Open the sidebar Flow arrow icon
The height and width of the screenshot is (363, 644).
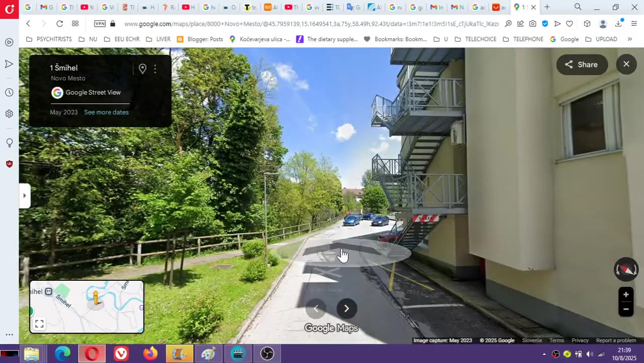coord(9,64)
